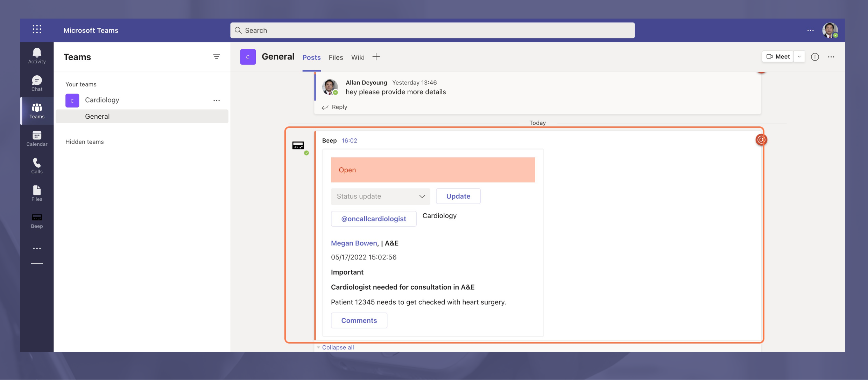This screenshot has width=868, height=380.
Task: Open more options for Cardiology team
Action: [x=217, y=101]
